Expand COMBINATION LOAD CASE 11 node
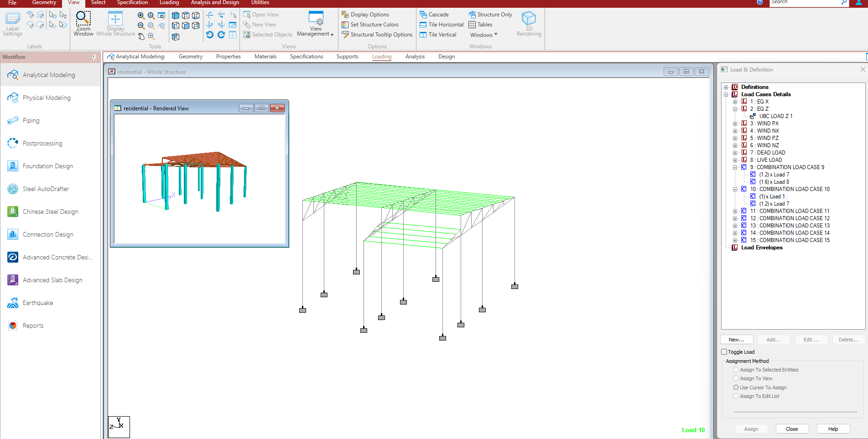The width and height of the screenshot is (868, 439). [735, 211]
